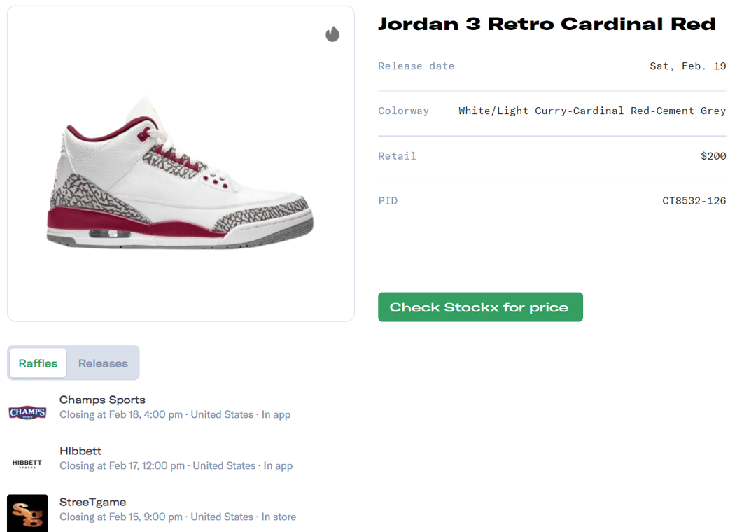The width and height of the screenshot is (756, 532).
Task: Click the PID value CT8532-126
Action: (694, 201)
